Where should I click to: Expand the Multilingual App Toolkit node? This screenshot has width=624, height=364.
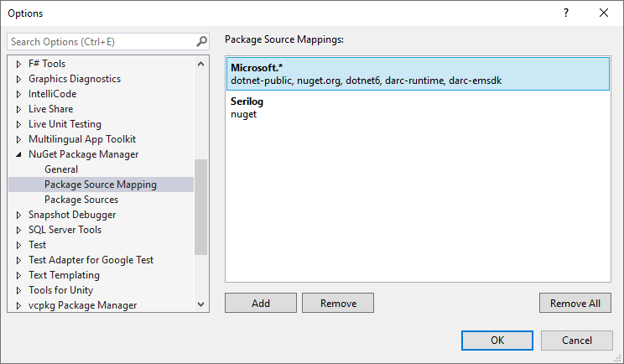(18, 139)
